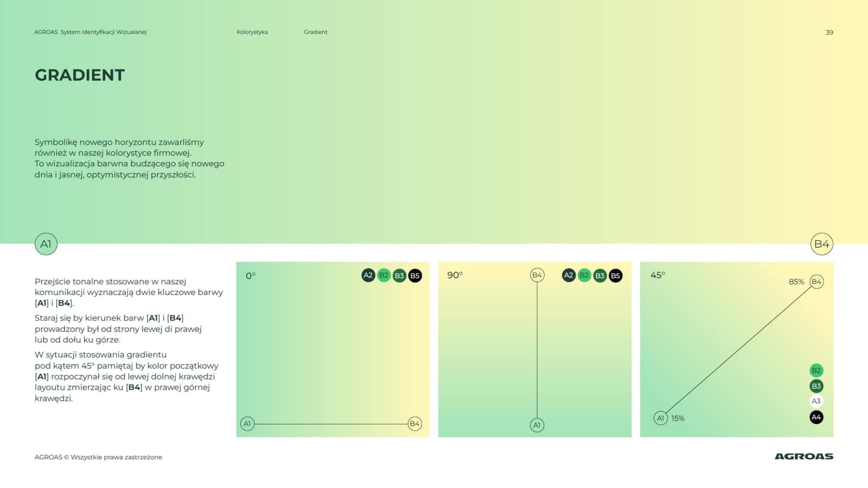Click white A3 swatch in the 45° panel
This screenshot has width=868, height=488.
pos(816,401)
